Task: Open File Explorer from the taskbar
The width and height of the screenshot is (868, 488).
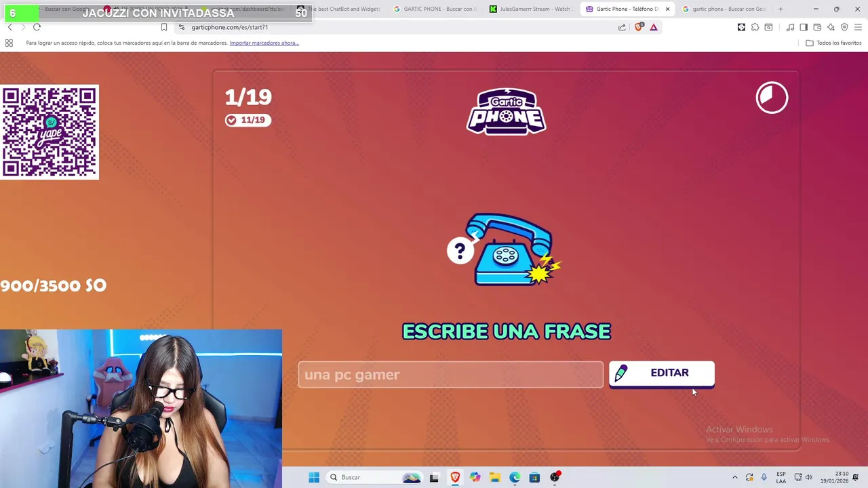Action: click(495, 477)
